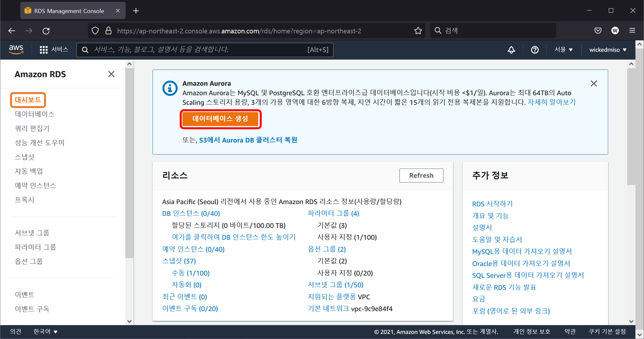Open 예약 인스턴스 in the sidebar
The height and width of the screenshot is (339, 644).
click(x=35, y=185)
